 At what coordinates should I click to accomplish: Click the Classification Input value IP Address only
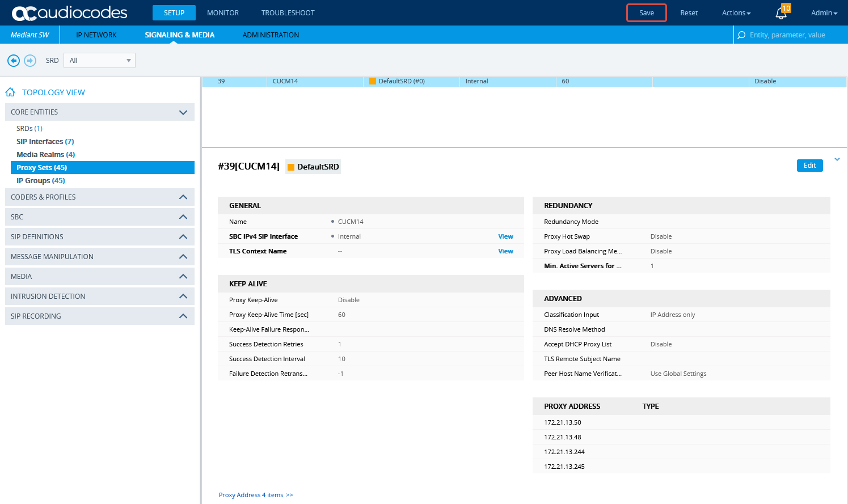(x=673, y=315)
